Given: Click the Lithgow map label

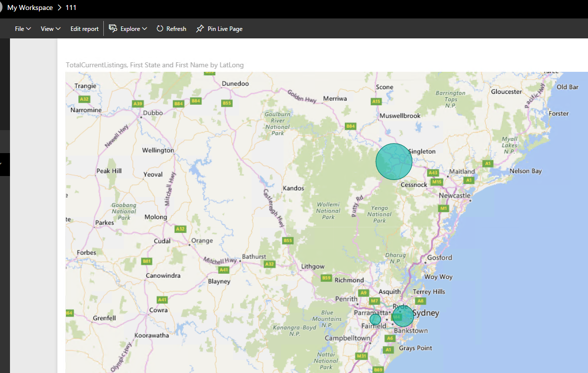Looking at the screenshot, I should click(313, 266).
